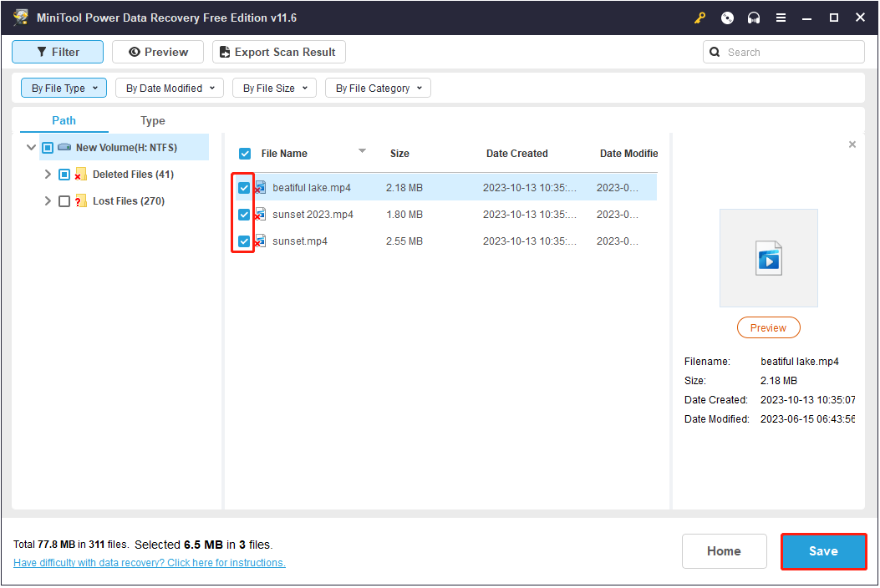Open the By File Size dropdown

[274, 88]
